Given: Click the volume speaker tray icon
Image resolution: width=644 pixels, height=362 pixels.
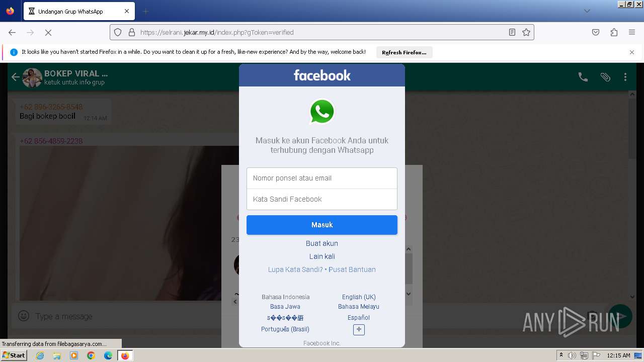Looking at the screenshot, I should [x=572, y=355].
